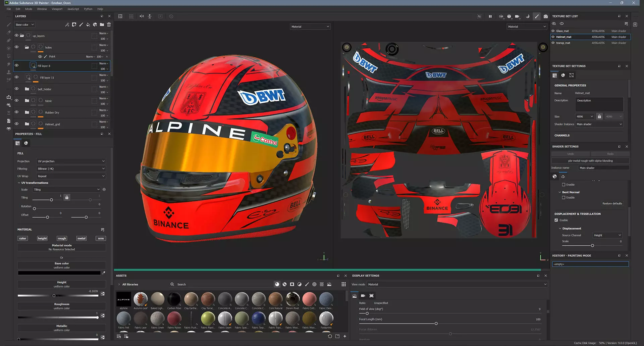Screen dimensions: 644x346
Task: Filter assets by brushes icon
Action: point(307,284)
